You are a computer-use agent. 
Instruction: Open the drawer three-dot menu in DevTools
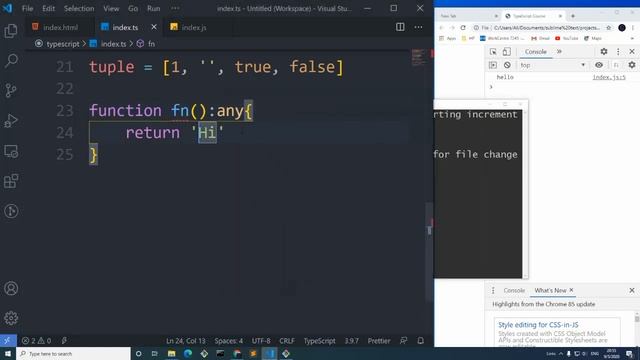(x=493, y=291)
